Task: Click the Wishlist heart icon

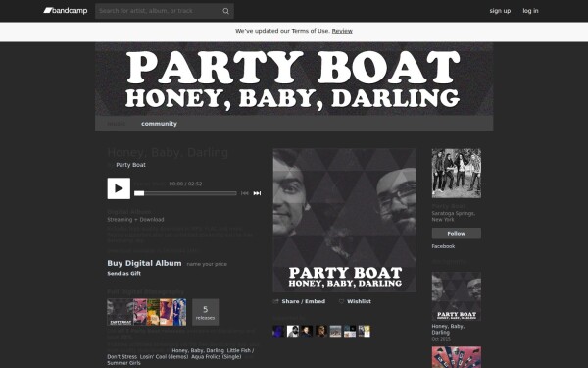Action: pos(341,301)
